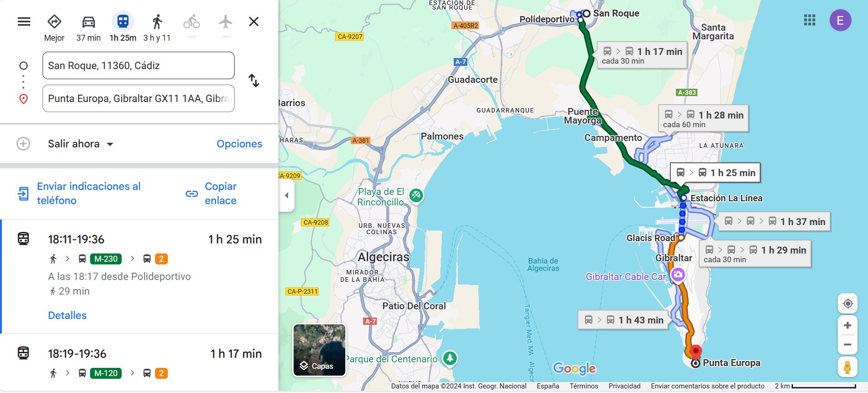The width and height of the screenshot is (868, 393).
Task: Collapse the side panel
Action: [x=287, y=195]
